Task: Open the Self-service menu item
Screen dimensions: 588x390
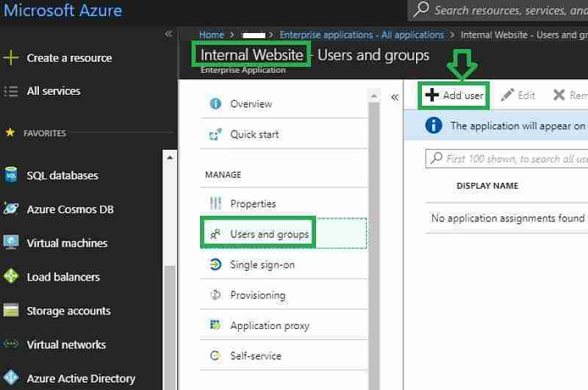Action: [284, 355]
